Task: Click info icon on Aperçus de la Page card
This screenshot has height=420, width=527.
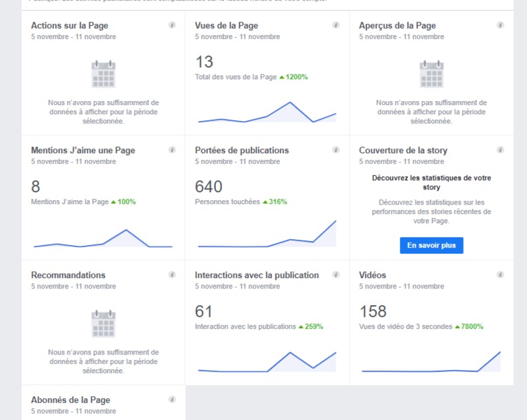Action: (x=500, y=25)
